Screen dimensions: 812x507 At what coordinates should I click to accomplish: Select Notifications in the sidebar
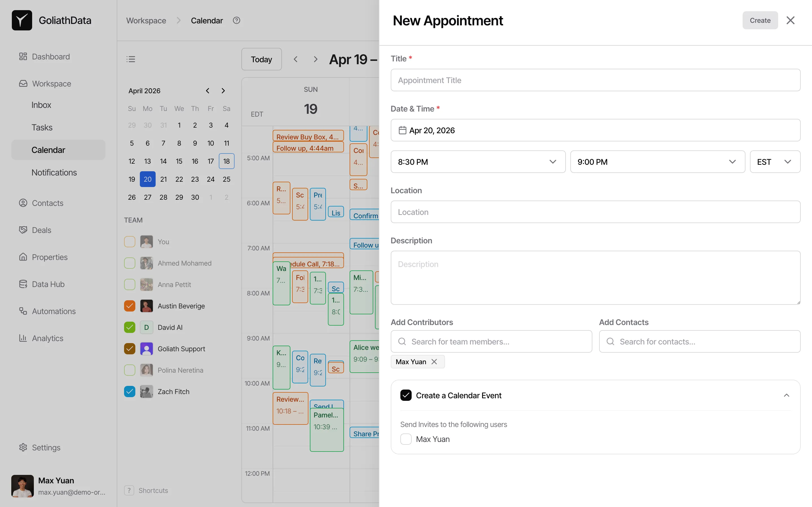click(54, 172)
